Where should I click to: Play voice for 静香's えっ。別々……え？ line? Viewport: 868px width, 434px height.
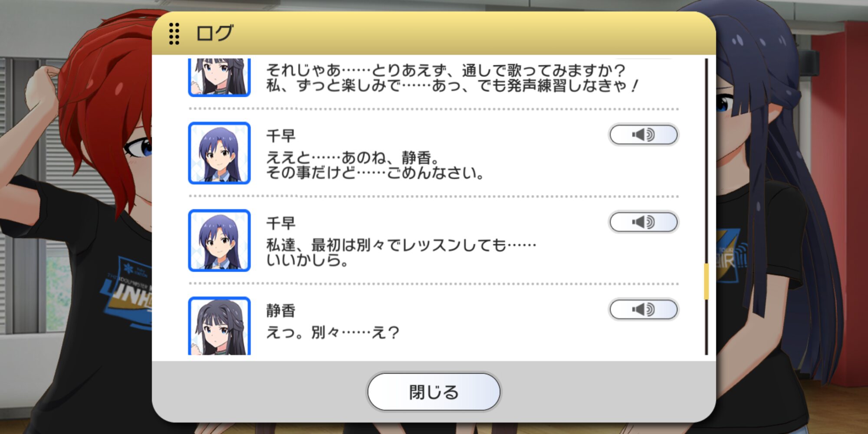click(x=644, y=309)
